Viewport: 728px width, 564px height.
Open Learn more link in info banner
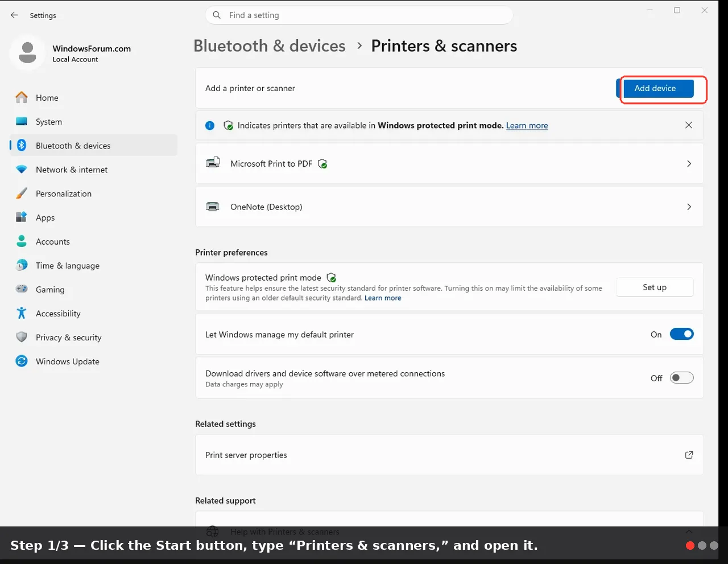tap(527, 126)
